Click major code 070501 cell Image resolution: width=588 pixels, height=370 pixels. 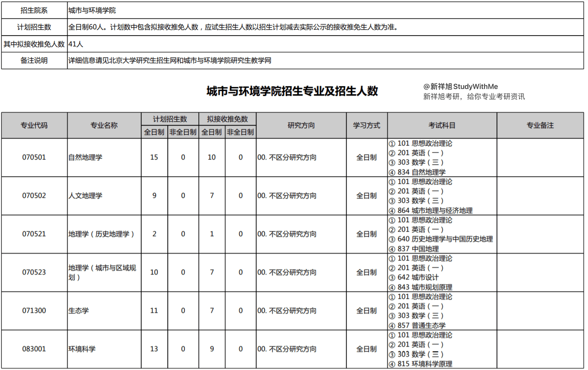tap(34, 157)
